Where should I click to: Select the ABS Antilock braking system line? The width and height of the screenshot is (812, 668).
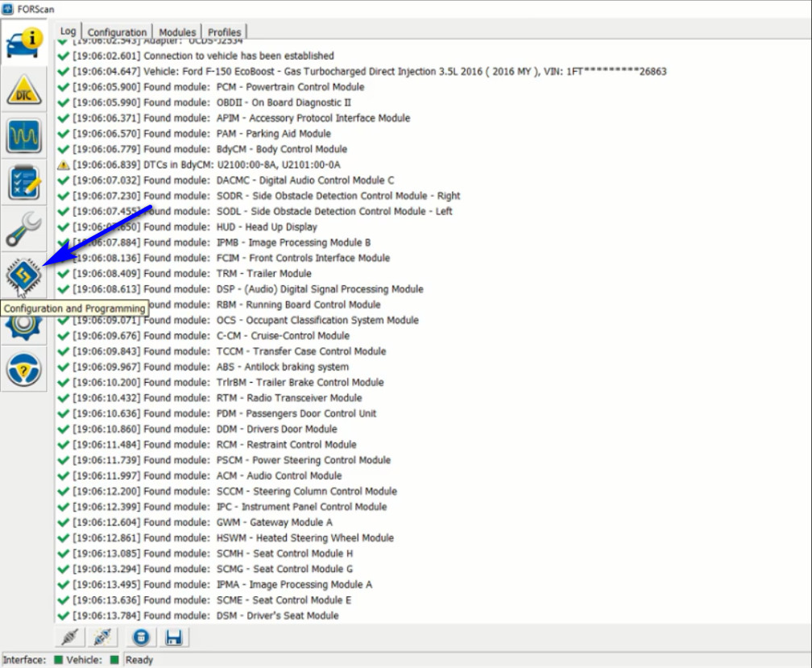click(x=203, y=367)
